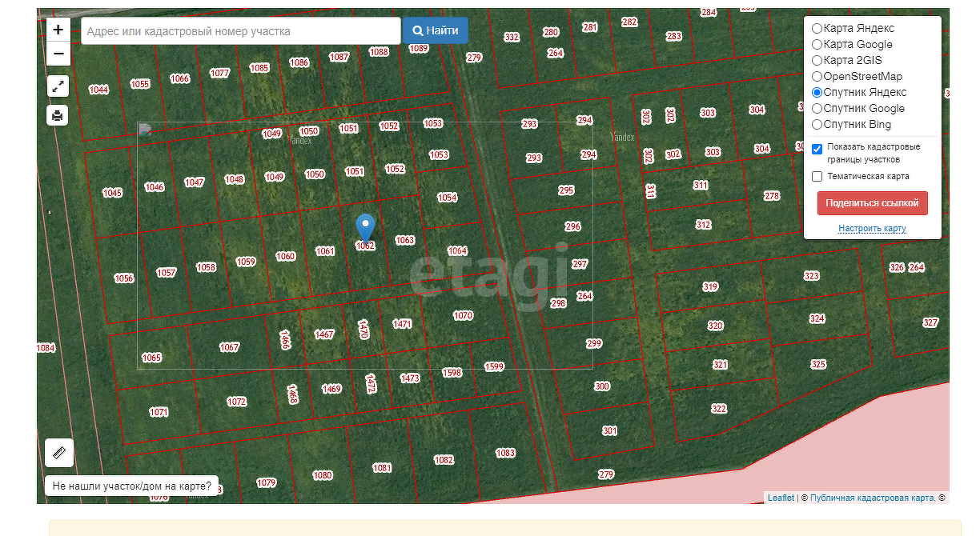Print the map using printer icon
Viewport: 980px width, 536px height.
(58, 116)
